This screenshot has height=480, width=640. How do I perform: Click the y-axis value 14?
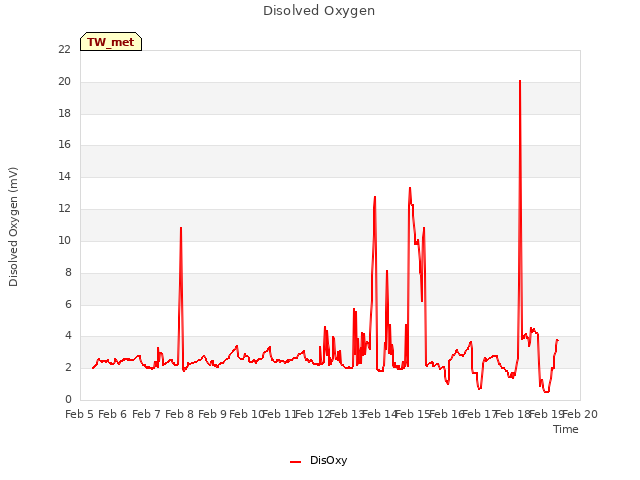point(64,177)
